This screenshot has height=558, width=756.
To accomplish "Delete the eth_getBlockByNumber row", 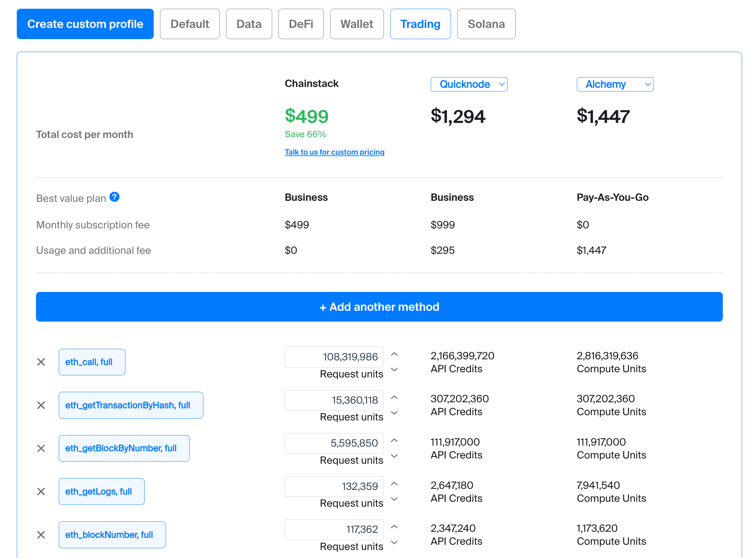I will [x=41, y=448].
